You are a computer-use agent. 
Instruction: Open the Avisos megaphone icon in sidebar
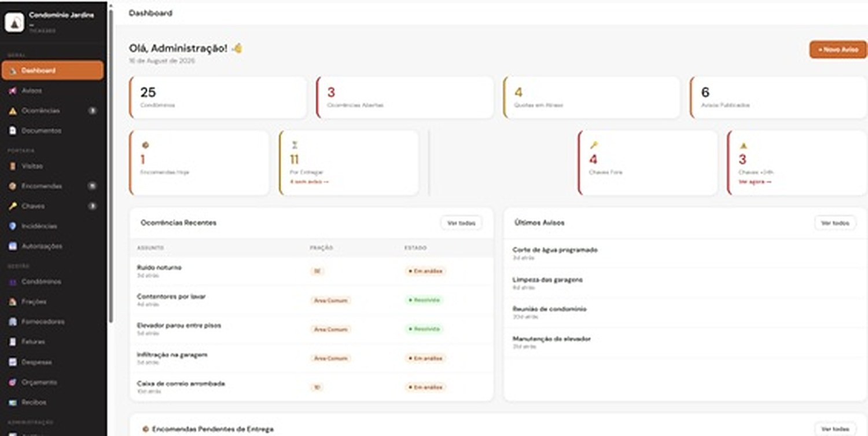tap(13, 91)
